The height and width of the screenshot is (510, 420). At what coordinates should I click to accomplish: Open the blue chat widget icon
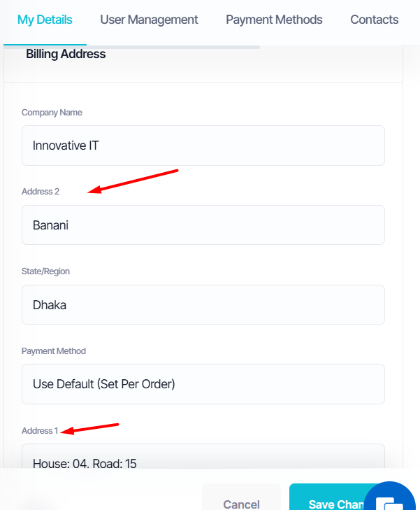click(389, 497)
